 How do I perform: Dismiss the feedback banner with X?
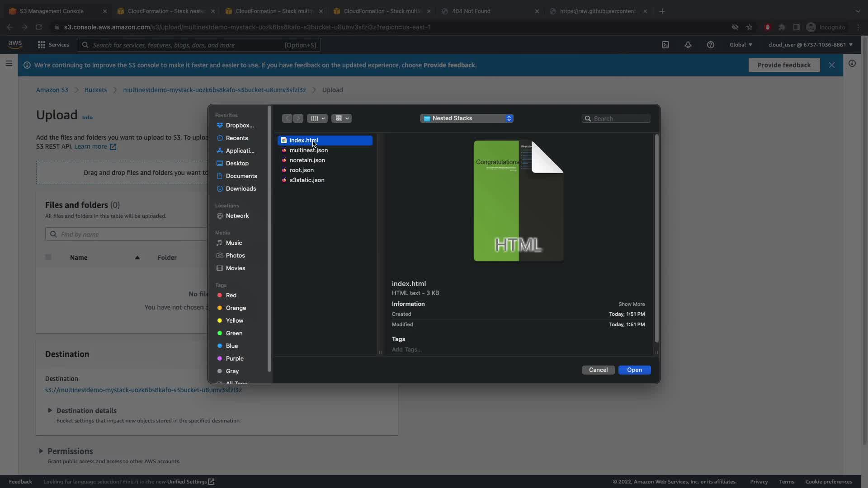pyautogui.click(x=831, y=65)
